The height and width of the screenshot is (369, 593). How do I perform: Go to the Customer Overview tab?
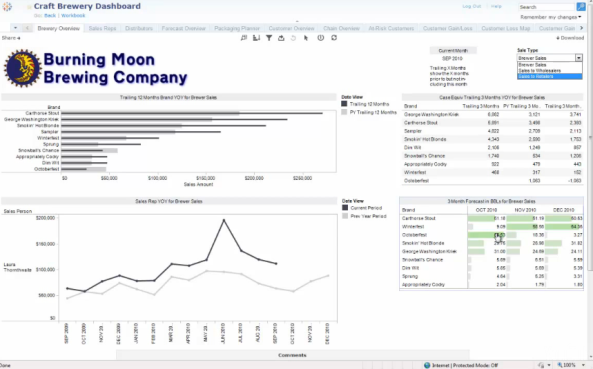pyautogui.click(x=291, y=28)
